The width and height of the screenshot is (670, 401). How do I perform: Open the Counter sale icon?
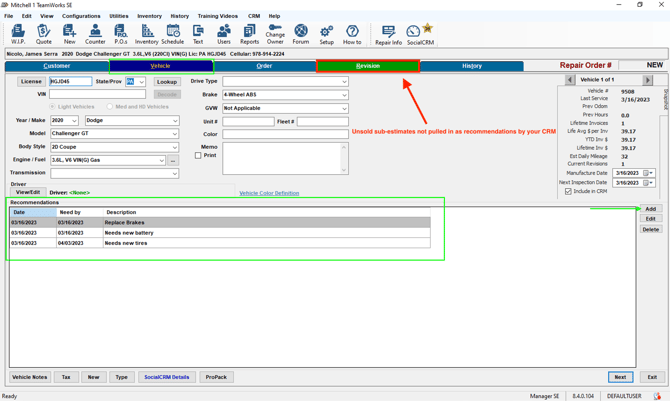[95, 34]
